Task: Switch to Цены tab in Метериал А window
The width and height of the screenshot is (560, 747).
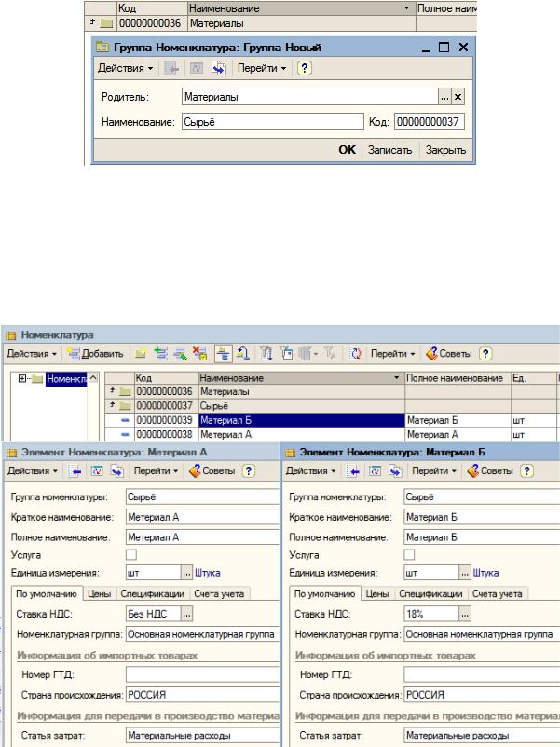Action: tap(99, 593)
